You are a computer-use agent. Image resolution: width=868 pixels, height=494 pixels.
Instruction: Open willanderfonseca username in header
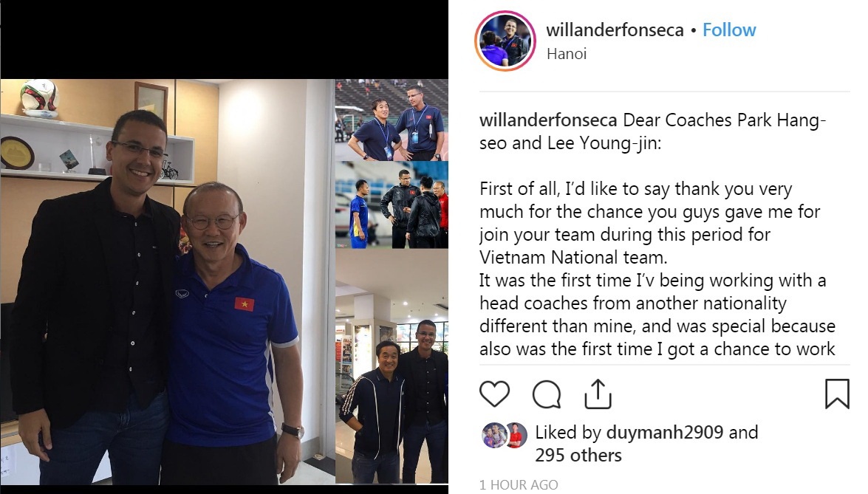click(x=615, y=30)
